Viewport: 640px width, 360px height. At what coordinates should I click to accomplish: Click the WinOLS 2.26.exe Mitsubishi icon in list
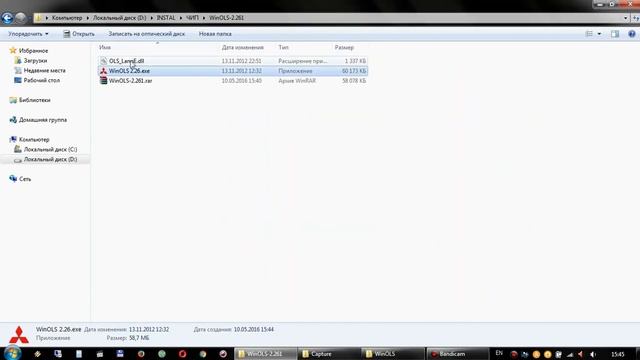pos(103,71)
